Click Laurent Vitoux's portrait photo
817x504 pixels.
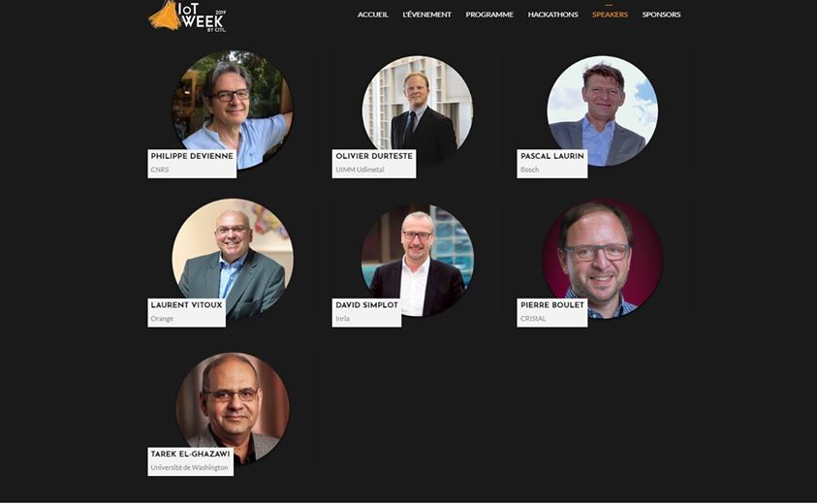233,259
